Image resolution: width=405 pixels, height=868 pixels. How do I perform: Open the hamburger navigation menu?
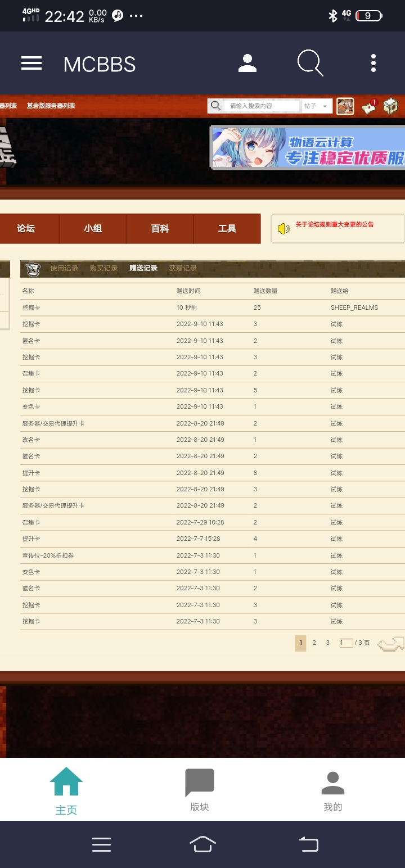(x=31, y=64)
